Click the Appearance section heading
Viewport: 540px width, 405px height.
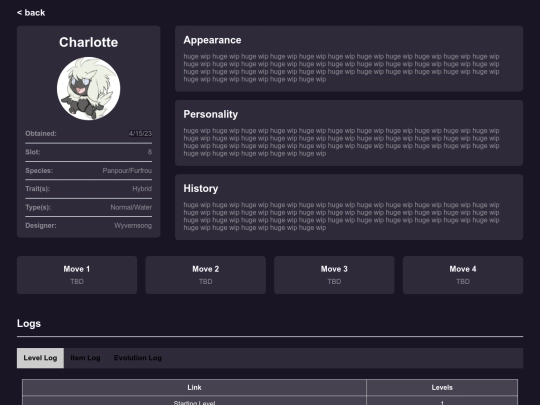click(212, 40)
